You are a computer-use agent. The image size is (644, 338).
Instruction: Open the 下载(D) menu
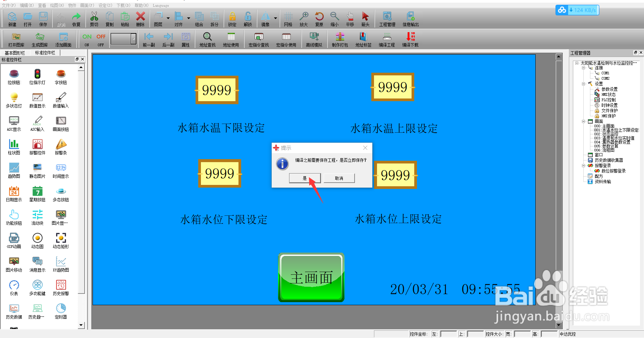[123, 5]
